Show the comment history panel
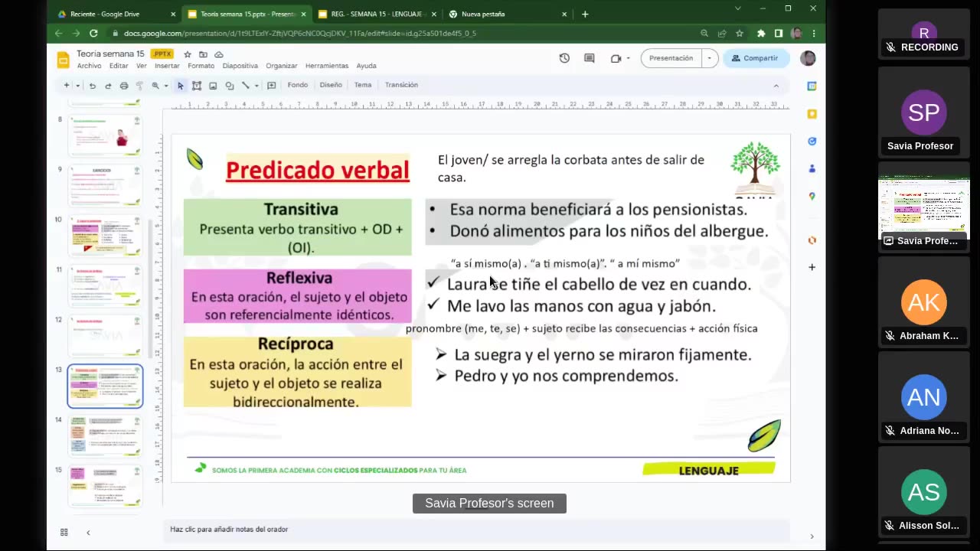The image size is (980, 551). (590, 58)
